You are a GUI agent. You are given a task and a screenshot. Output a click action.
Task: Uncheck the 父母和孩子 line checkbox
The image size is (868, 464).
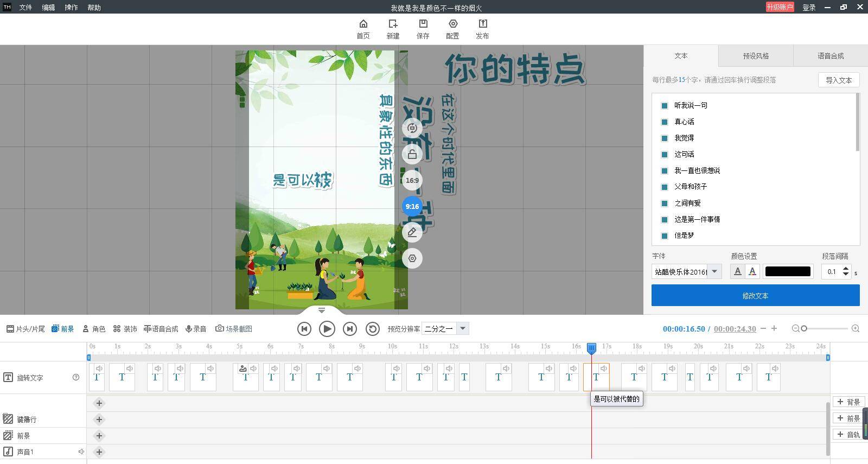tap(665, 187)
